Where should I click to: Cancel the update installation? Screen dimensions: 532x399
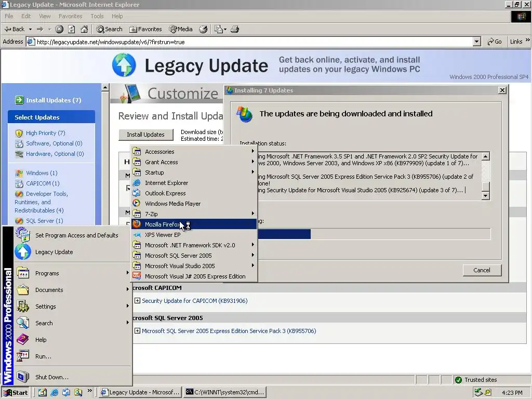(x=482, y=270)
